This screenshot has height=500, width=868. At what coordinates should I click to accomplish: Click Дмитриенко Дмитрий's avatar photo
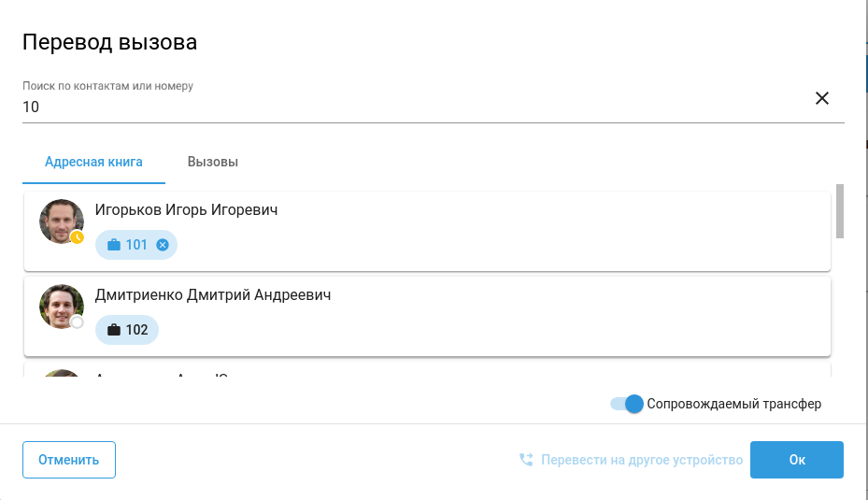(61, 307)
